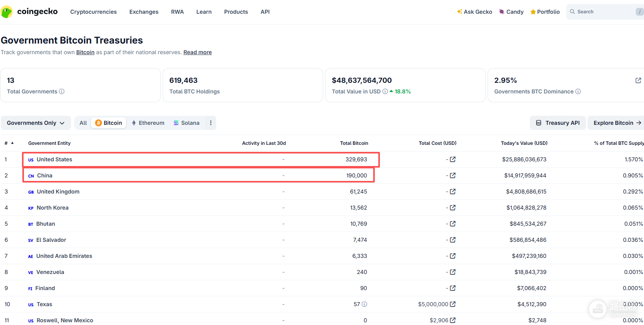The image size is (644, 325).
Task: Open the United Kingdom row source link icon
Action: (x=452, y=192)
